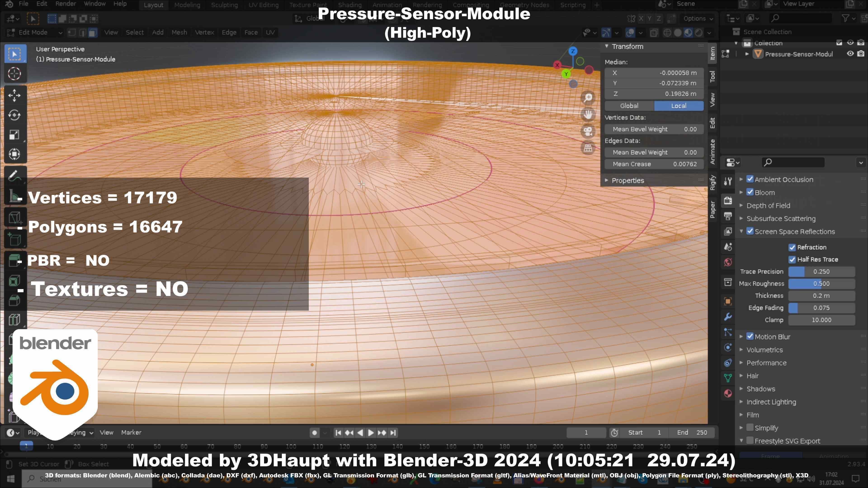Select face select mode icon
The height and width of the screenshot is (488, 868).
tap(93, 33)
